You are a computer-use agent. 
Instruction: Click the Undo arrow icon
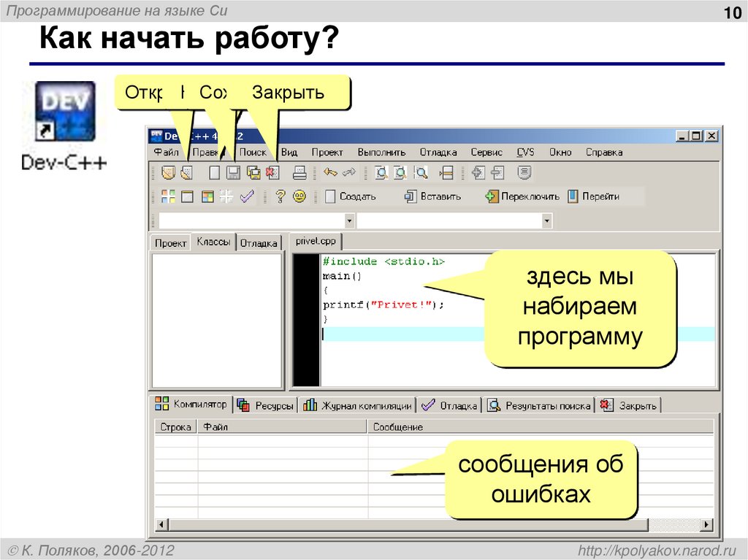pos(330,172)
